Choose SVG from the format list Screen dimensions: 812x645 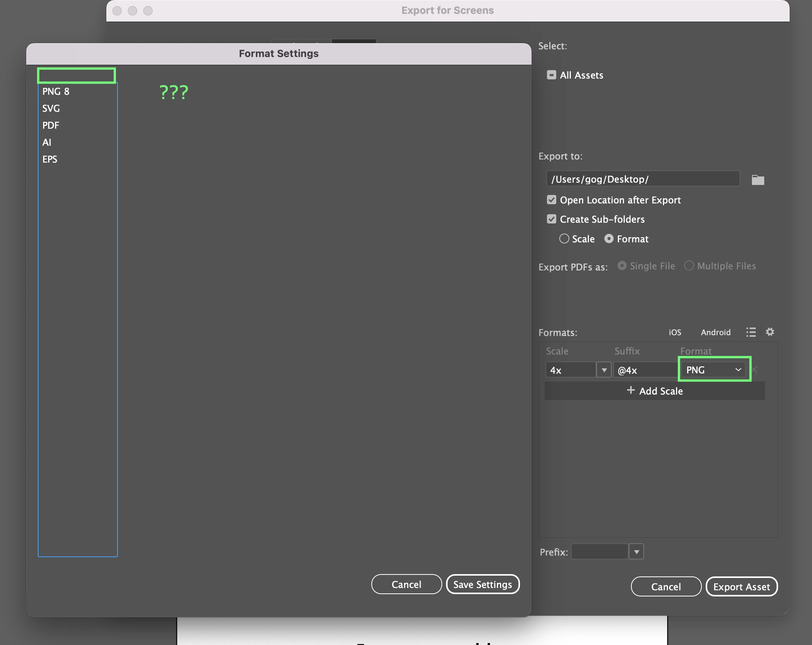coord(51,108)
